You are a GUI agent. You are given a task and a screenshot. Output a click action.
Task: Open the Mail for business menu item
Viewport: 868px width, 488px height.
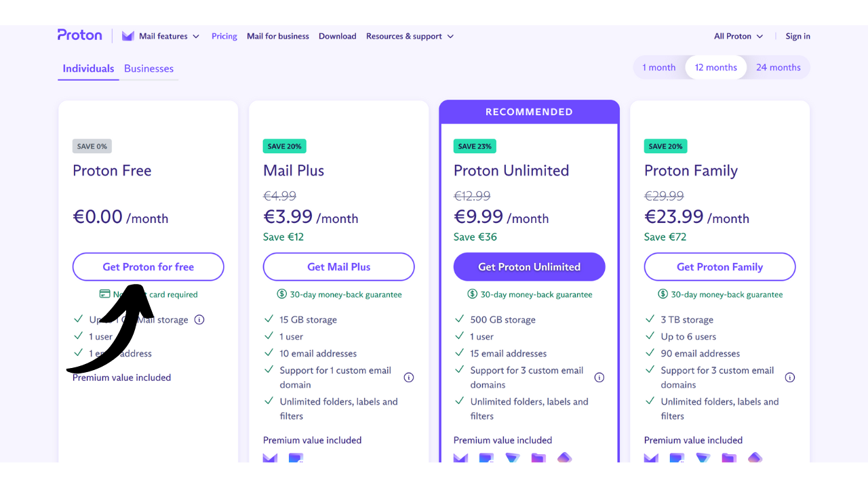tap(277, 37)
